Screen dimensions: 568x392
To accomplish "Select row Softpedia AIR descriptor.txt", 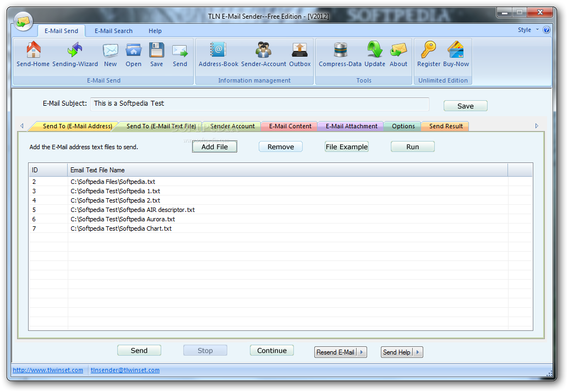I will [x=280, y=210].
